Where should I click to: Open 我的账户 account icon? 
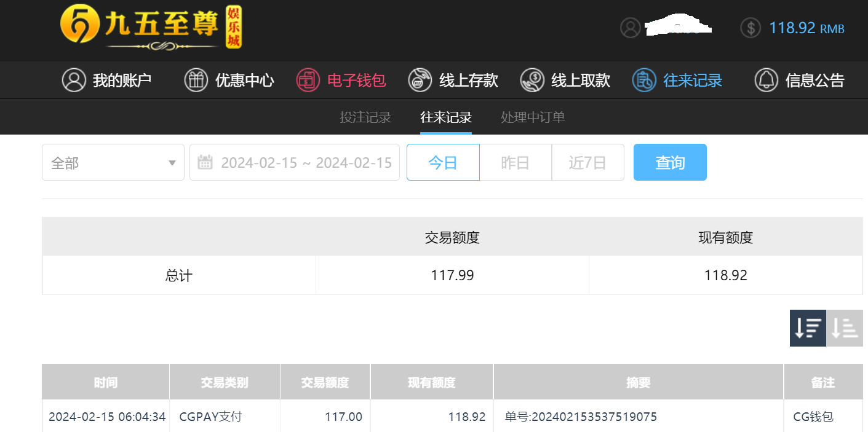pos(74,80)
